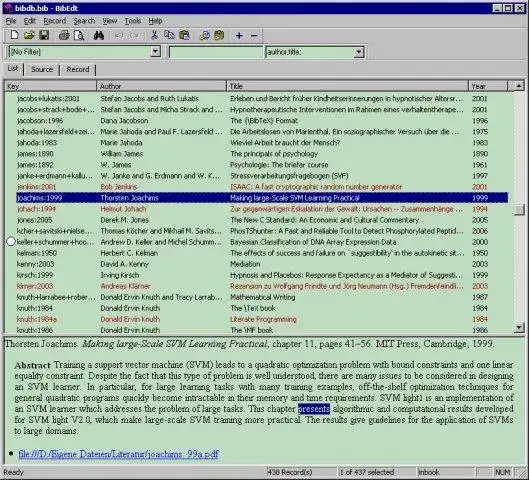This screenshot has height=480, width=529.
Task: Select the knuth:1986 row
Action: pos(262,330)
